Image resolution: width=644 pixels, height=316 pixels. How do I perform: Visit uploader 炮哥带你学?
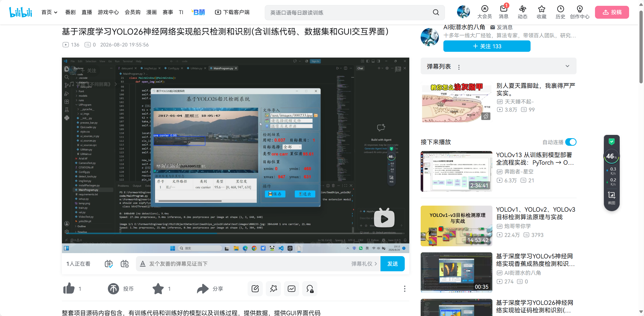pos(517,226)
